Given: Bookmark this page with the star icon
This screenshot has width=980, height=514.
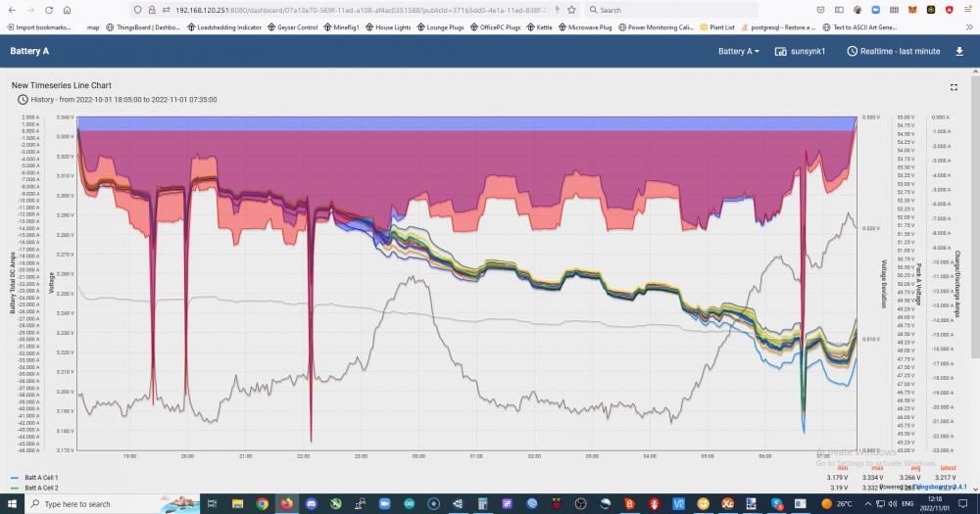Looking at the screenshot, I should [x=571, y=10].
